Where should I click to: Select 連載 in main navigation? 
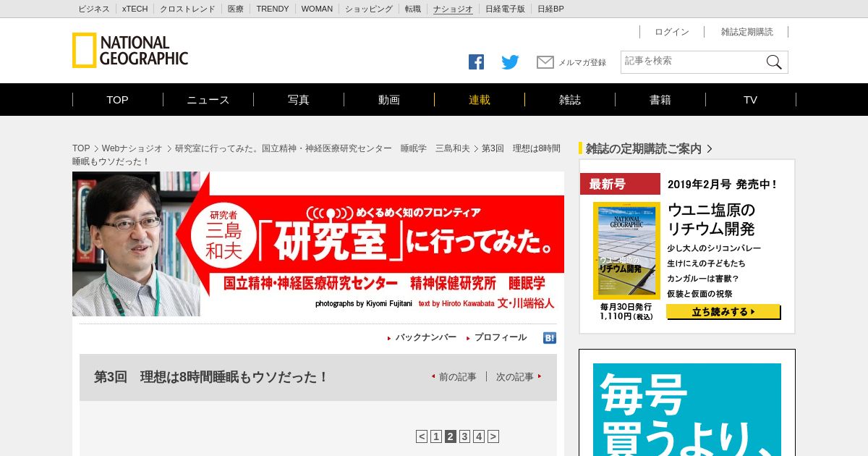pyautogui.click(x=480, y=100)
